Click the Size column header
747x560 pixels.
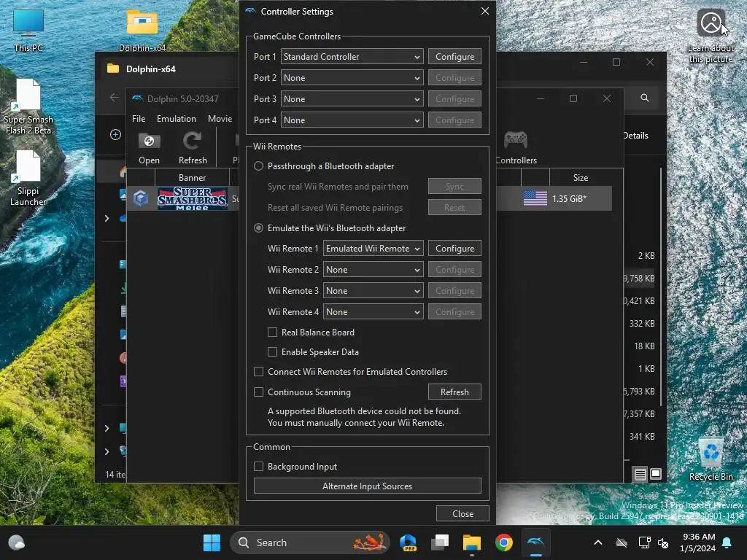tap(580, 178)
